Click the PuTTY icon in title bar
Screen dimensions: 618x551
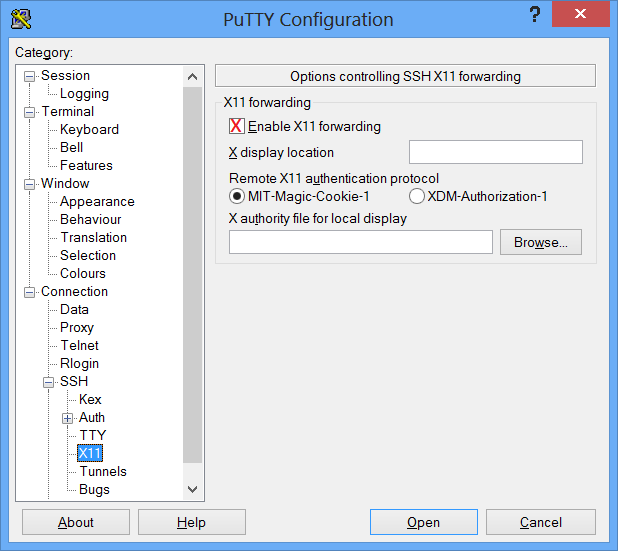21,19
